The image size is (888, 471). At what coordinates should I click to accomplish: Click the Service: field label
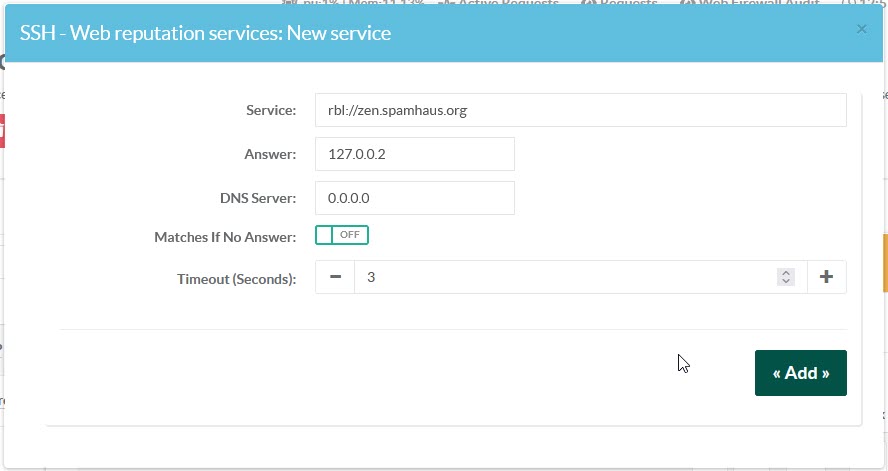tap(271, 110)
